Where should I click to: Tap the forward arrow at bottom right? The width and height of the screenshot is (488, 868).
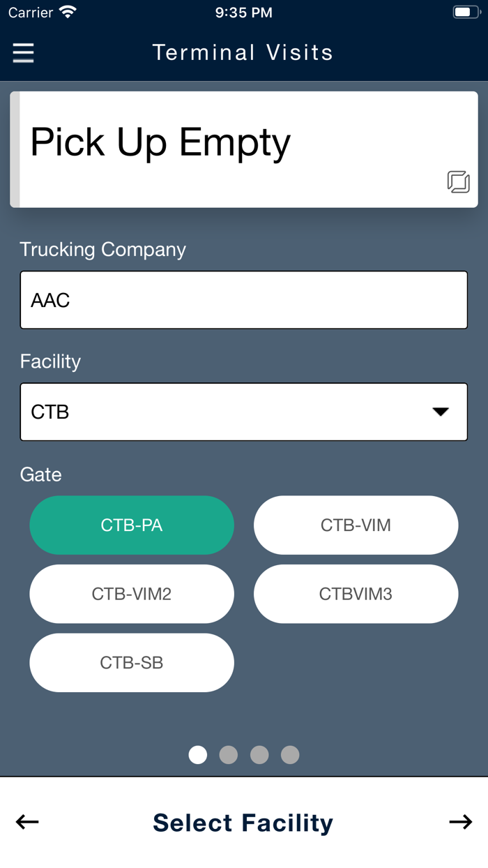click(462, 822)
